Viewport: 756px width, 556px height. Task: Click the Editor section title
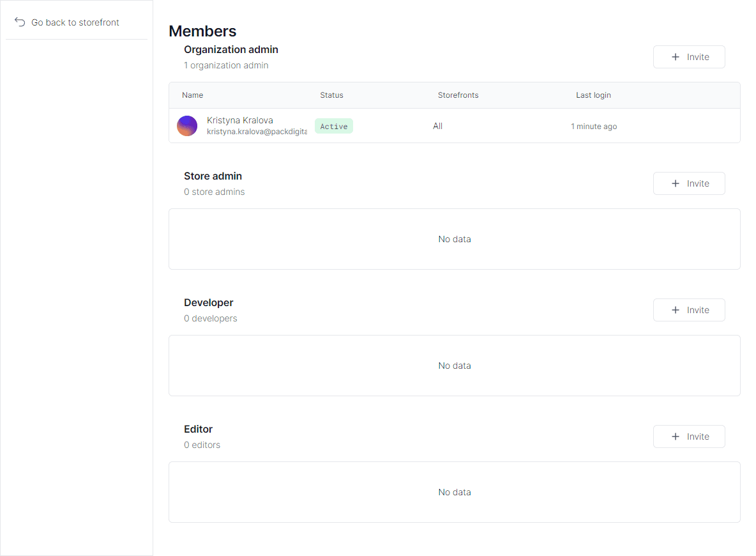tap(198, 429)
